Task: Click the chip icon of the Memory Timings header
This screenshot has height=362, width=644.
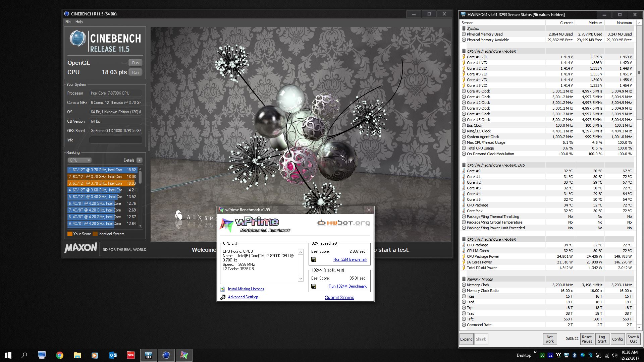Action: [x=464, y=279]
